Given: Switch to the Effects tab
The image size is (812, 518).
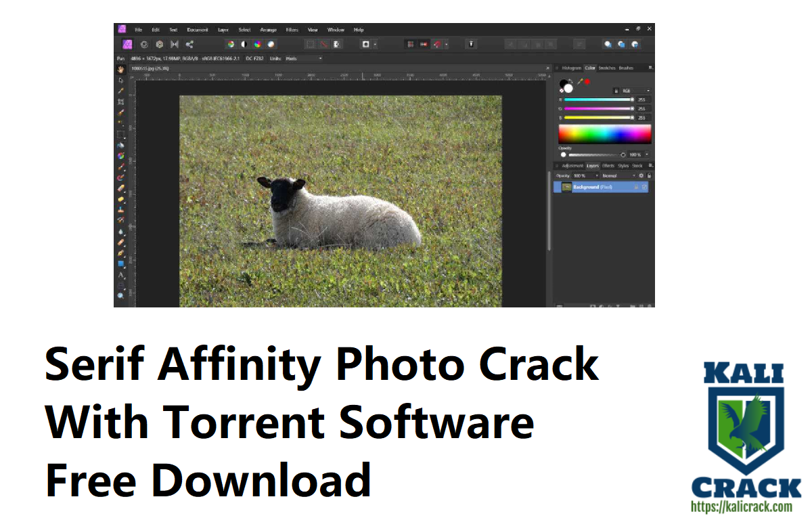Looking at the screenshot, I should point(608,166).
